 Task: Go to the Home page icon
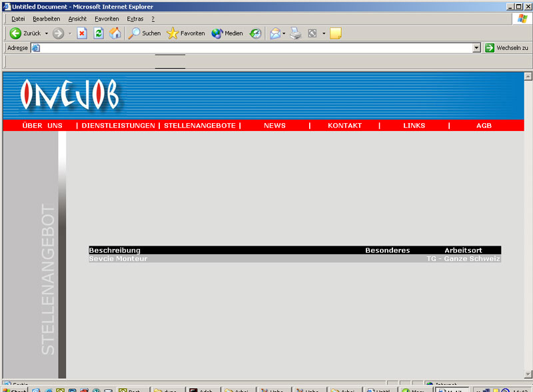click(115, 33)
